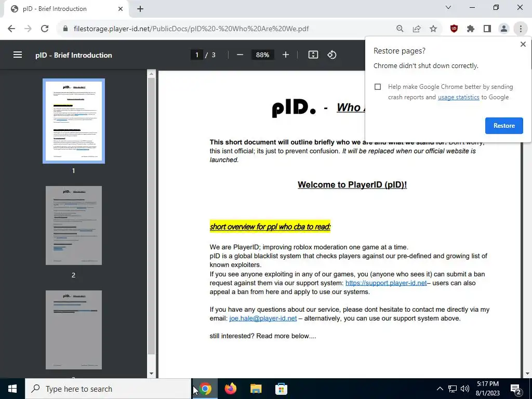This screenshot has width=532, height=399.
Task: Click the taskbar clock showing 5:17 PM
Action: coord(487,389)
